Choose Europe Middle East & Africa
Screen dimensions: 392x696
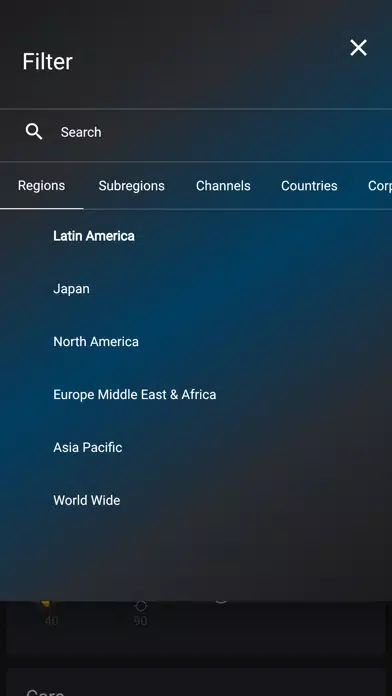pyautogui.click(x=135, y=395)
